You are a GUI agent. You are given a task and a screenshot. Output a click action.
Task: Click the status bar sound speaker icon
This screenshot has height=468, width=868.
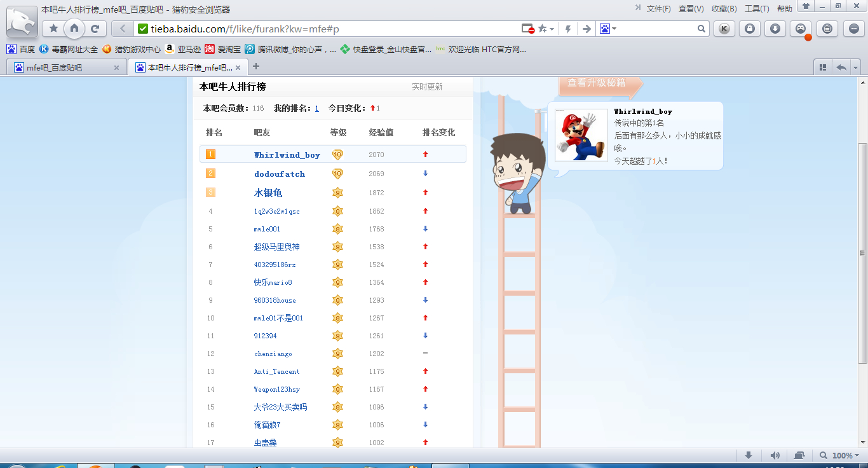point(775,455)
